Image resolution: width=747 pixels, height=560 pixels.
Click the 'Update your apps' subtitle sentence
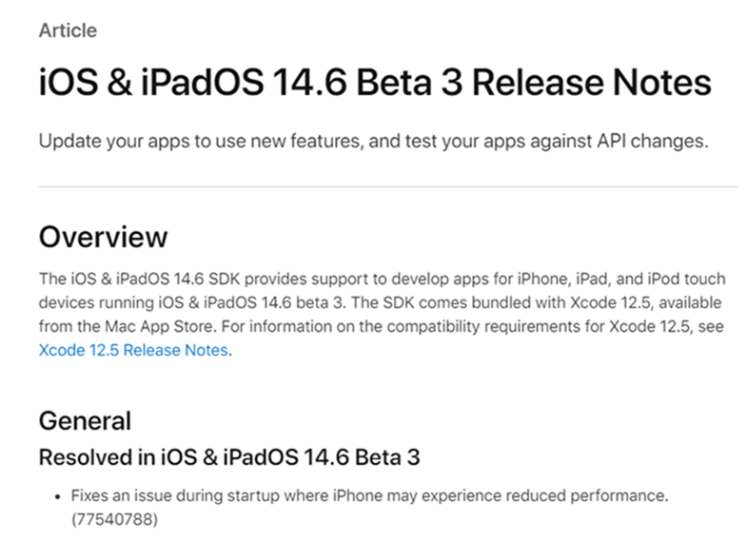pos(373,142)
